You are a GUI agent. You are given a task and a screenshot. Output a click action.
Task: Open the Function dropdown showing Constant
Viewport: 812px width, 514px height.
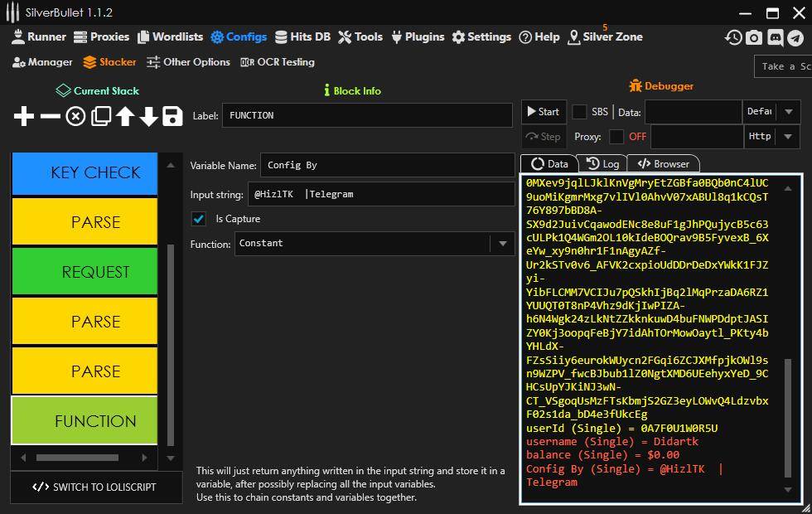coord(374,244)
